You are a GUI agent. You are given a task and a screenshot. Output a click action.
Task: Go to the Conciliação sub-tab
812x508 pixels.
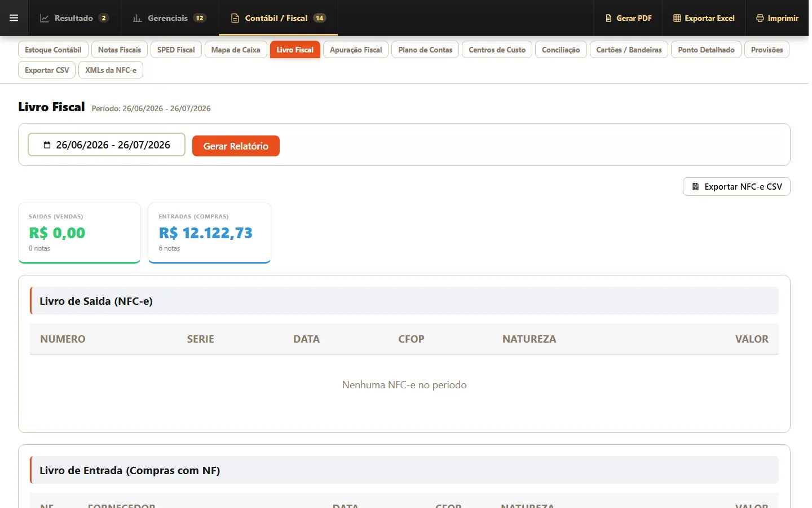[x=561, y=50]
